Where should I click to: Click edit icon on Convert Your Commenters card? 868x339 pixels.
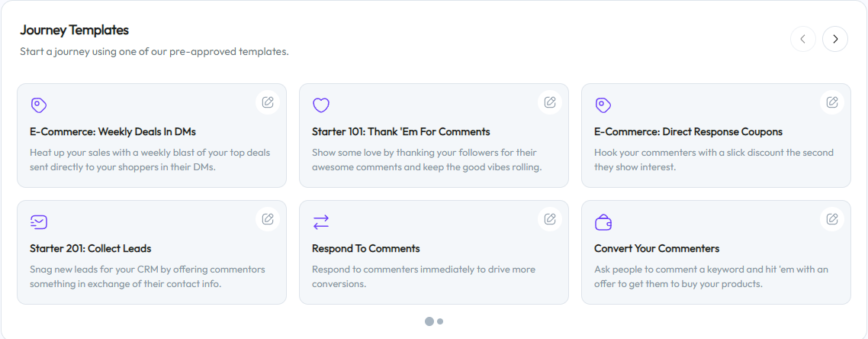click(x=832, y=219)
